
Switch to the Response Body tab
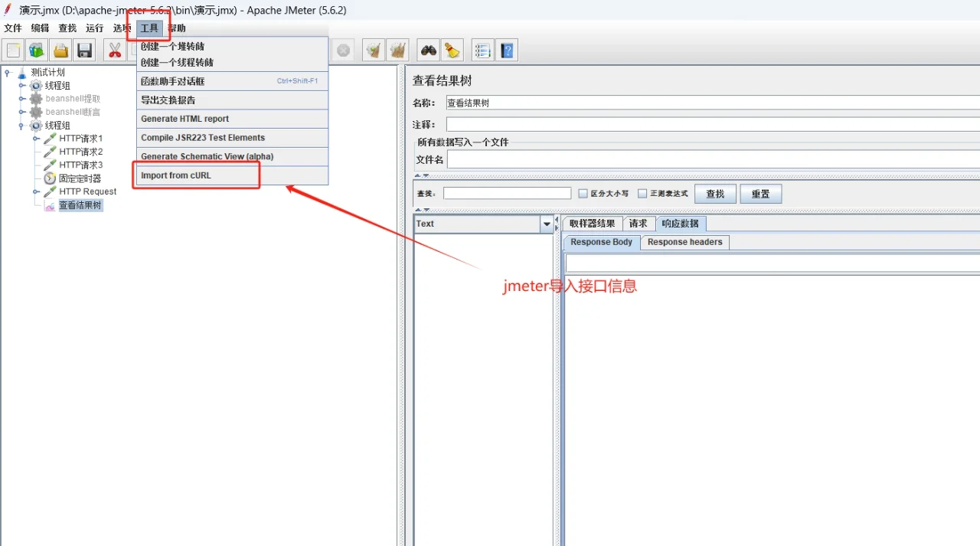pos(601,242)
